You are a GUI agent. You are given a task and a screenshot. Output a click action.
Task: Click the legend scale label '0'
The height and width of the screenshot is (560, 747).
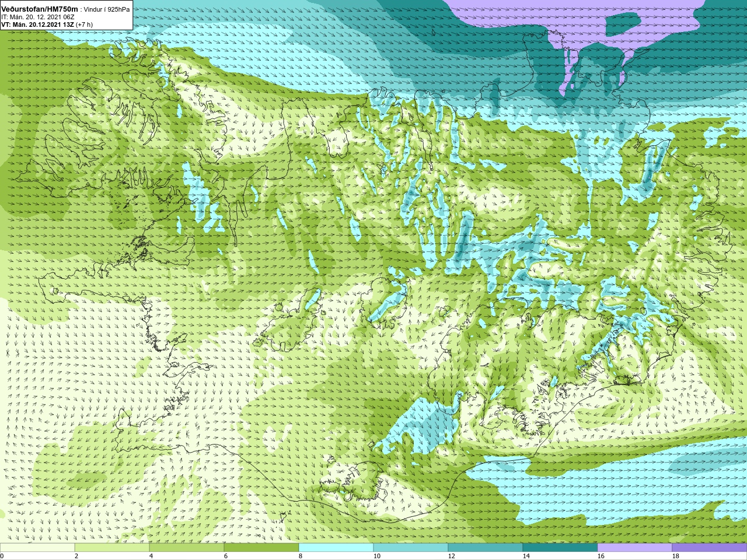(2, 556)
